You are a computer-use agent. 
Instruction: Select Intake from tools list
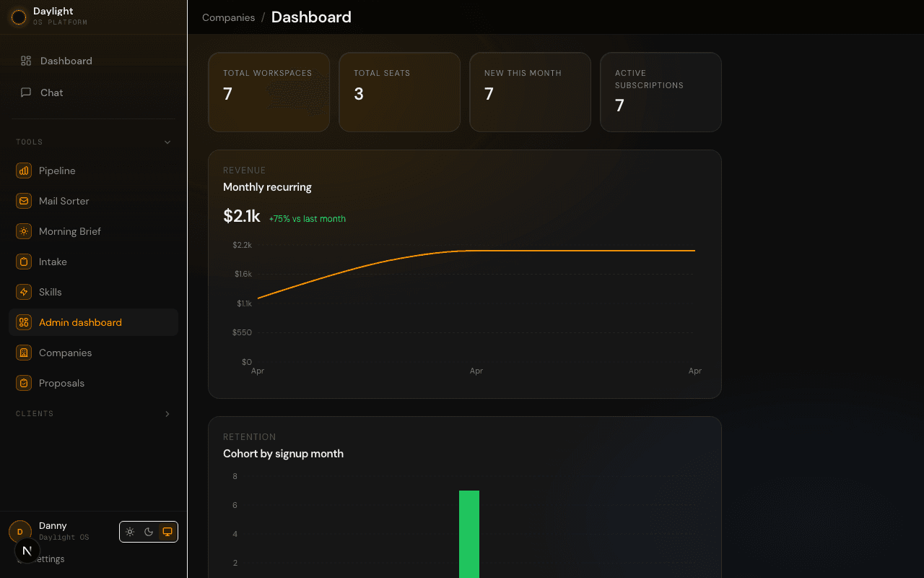click(94, 262)
